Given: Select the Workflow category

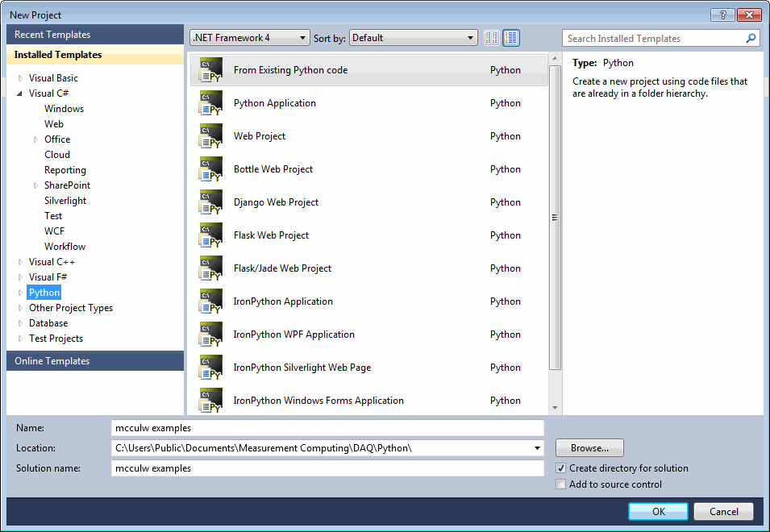Looking at the screenshot, I should (65, 247).
